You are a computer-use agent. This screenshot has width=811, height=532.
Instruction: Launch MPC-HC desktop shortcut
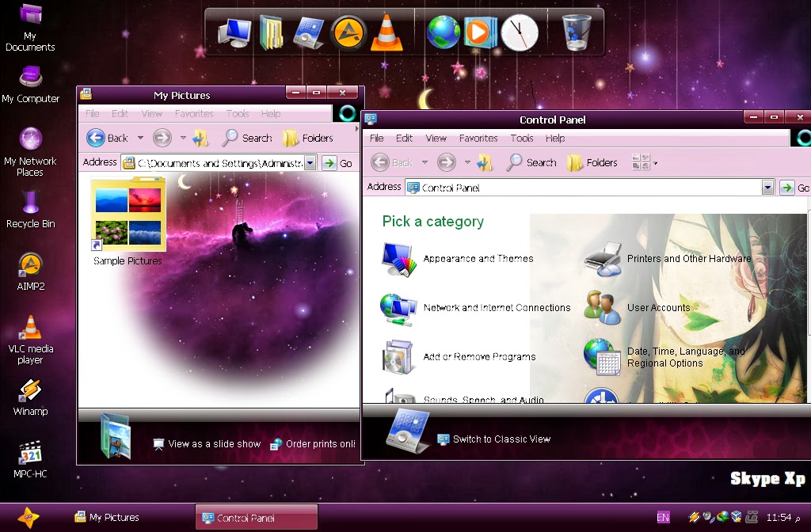click(x=31, y=460)
